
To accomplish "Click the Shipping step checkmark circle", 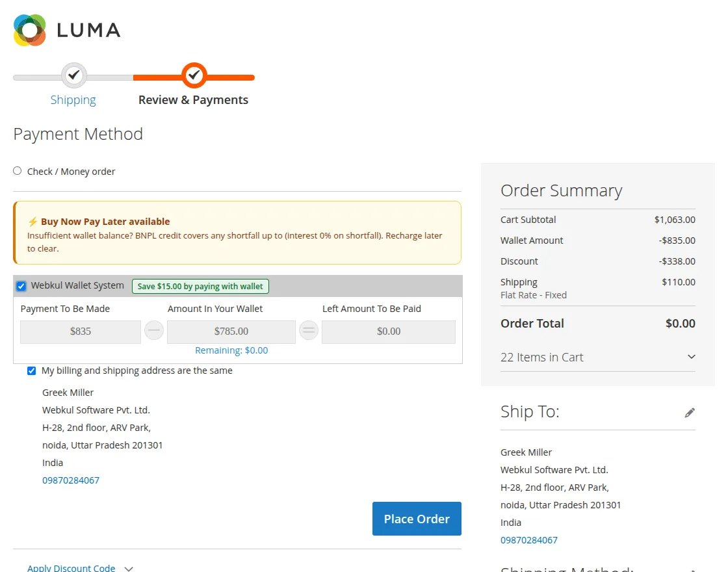I will tap(74, 75).
